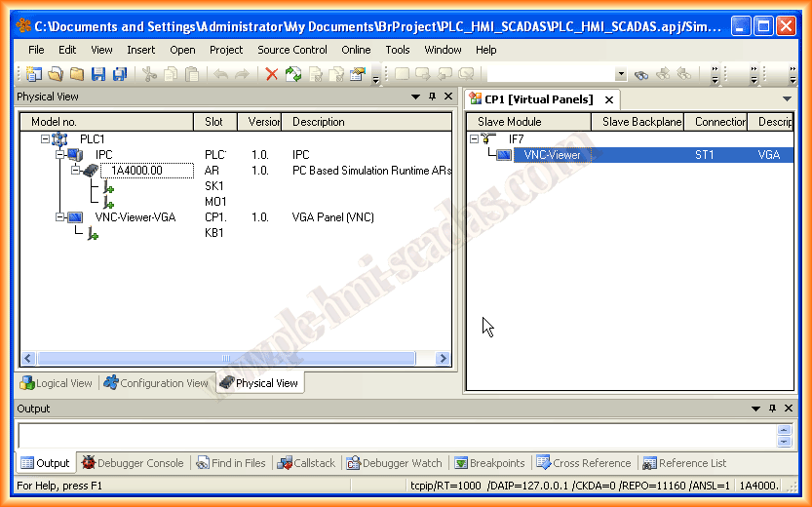
Task: Click the Save icon in toolbar
Action: pos(97,74)
